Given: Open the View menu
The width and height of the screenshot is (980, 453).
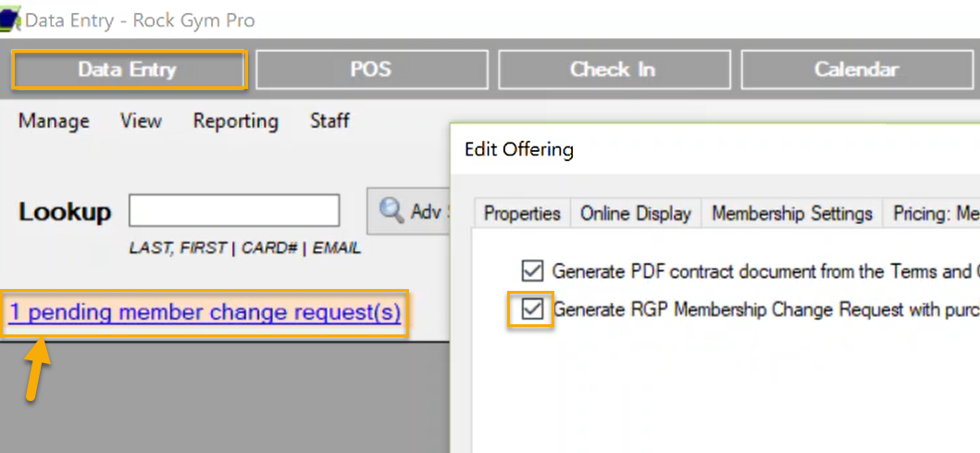Looking at the screenshot, I should click(x=142, y=120).
